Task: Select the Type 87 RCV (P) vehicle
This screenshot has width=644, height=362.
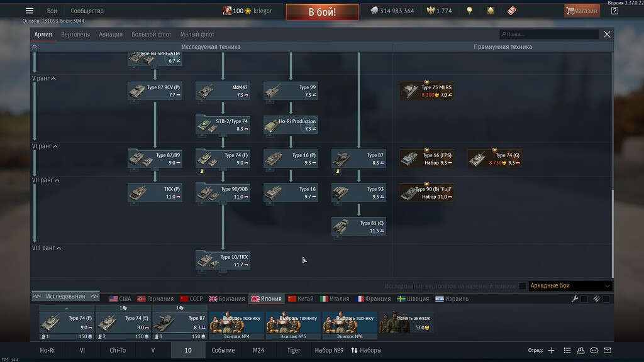Action: click(x=155, y=90)
